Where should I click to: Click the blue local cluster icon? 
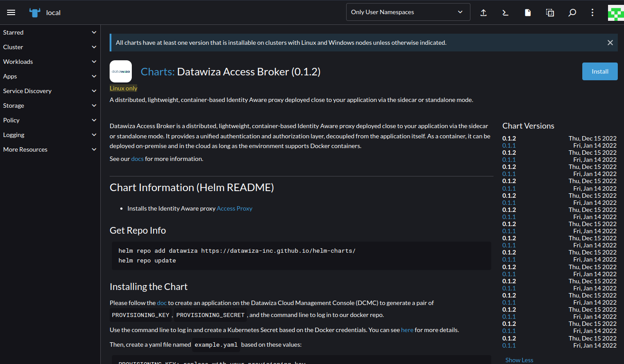click(x=34, y=12)
